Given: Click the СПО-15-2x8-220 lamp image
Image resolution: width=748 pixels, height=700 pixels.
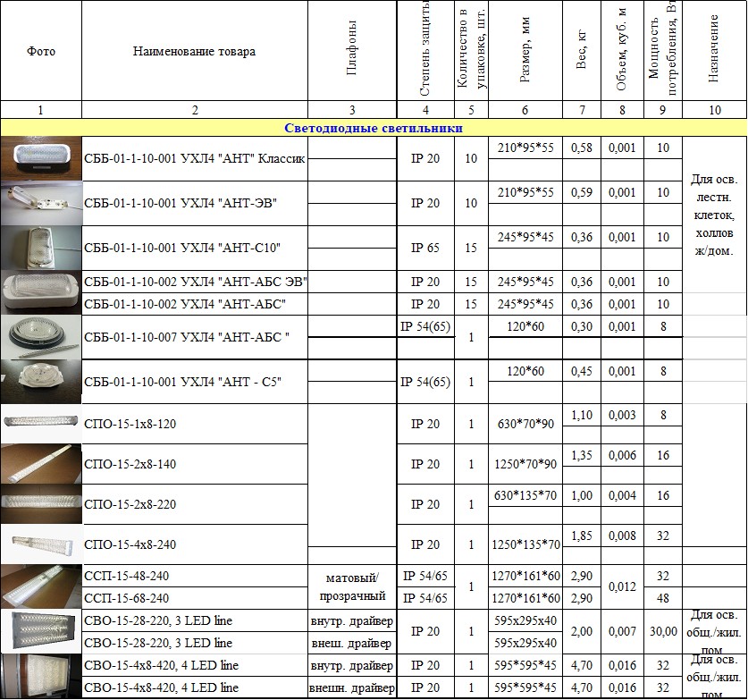Looking at the screenshot, I should pyautogui.click(x=41, y=504).
